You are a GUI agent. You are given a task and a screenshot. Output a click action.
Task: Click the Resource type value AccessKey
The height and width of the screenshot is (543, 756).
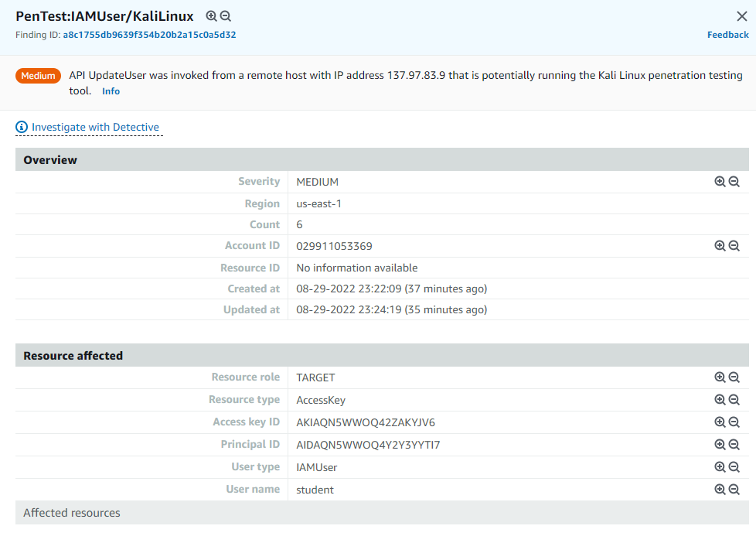(321, 400)
